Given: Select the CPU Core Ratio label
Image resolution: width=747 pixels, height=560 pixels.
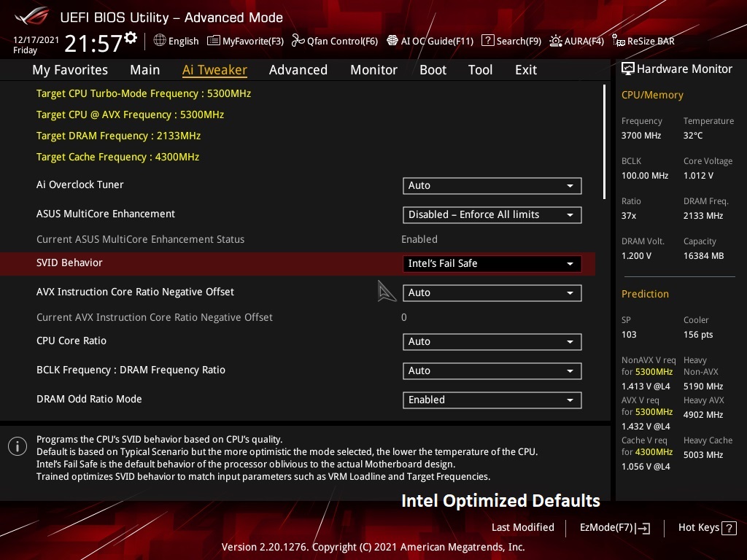Looking at the screenshot, I should coord(71,341).
